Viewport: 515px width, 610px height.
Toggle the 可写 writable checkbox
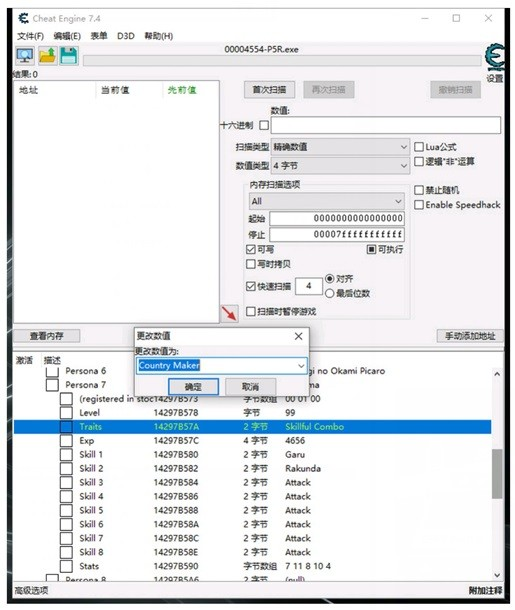coord(251,249)
